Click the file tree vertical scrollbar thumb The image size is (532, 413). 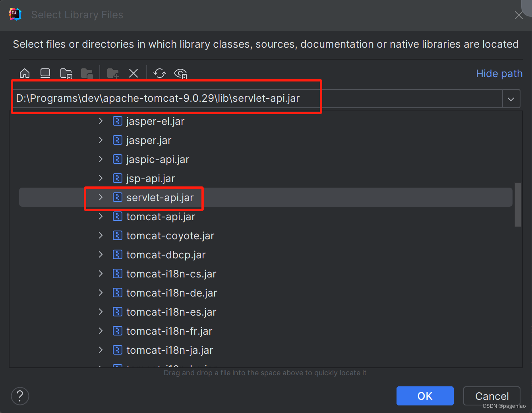click(x=518, y=204)
